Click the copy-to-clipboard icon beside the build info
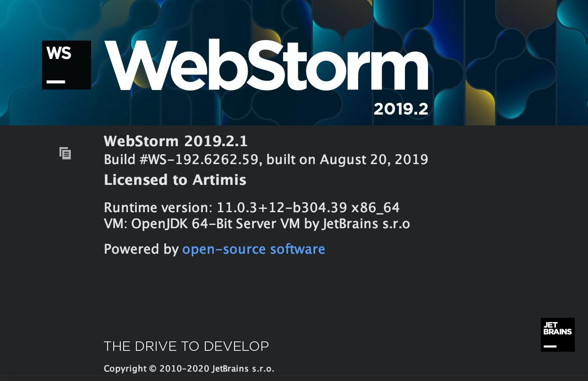The width and height of the screenshot is (588, 381). click(65, 153)
